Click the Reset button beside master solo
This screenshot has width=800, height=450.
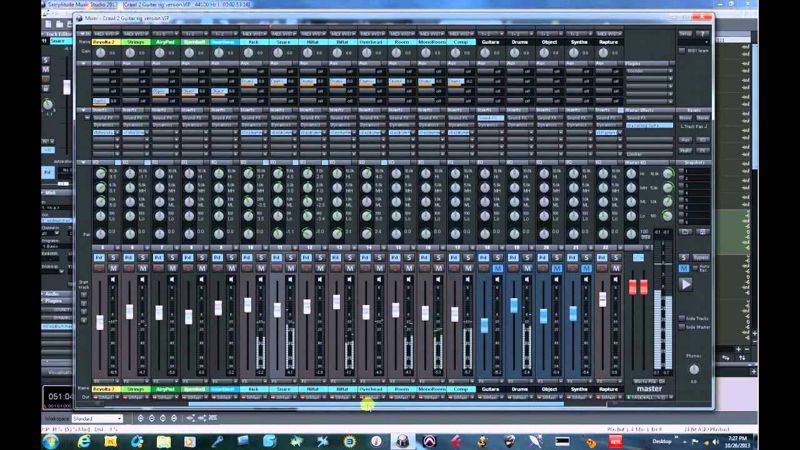click(701, 258)
